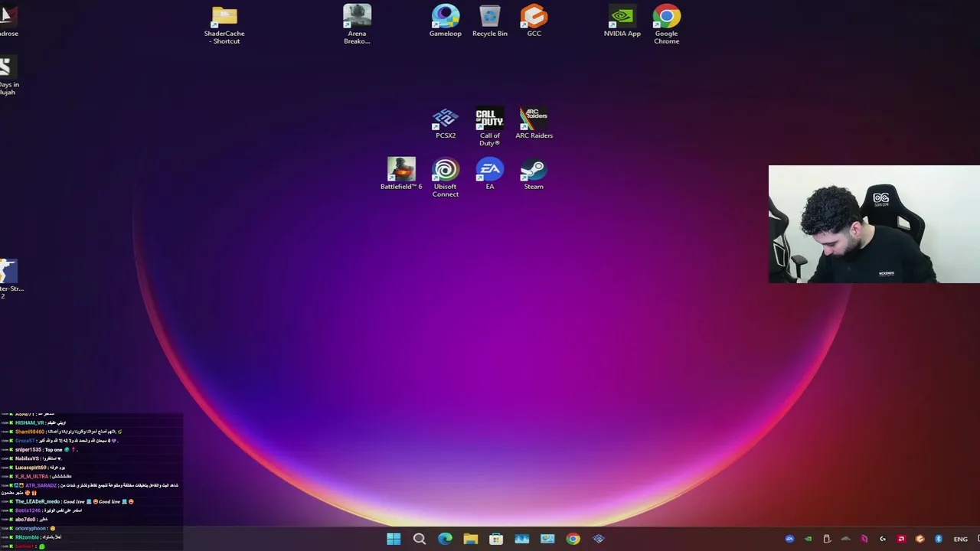Select the Recycle Bin icon
The image size is (980, 551).
coord(489,21)
